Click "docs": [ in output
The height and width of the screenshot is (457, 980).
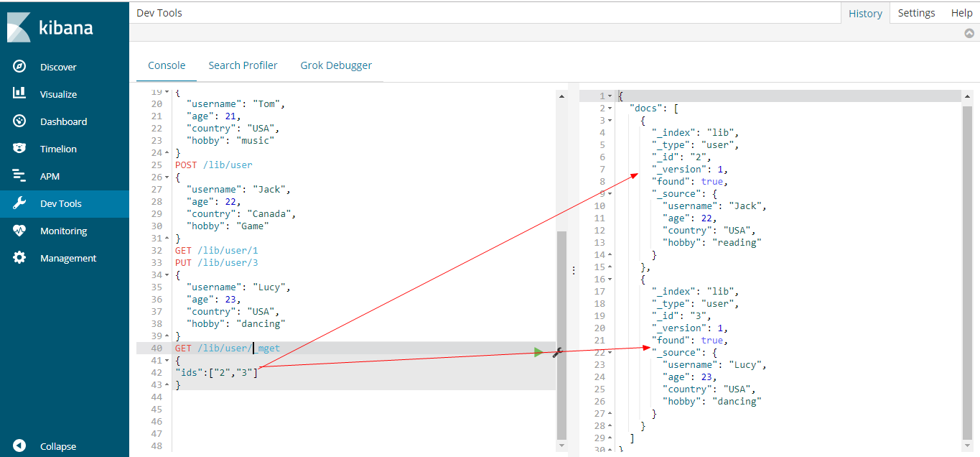(x=654, y=108)
